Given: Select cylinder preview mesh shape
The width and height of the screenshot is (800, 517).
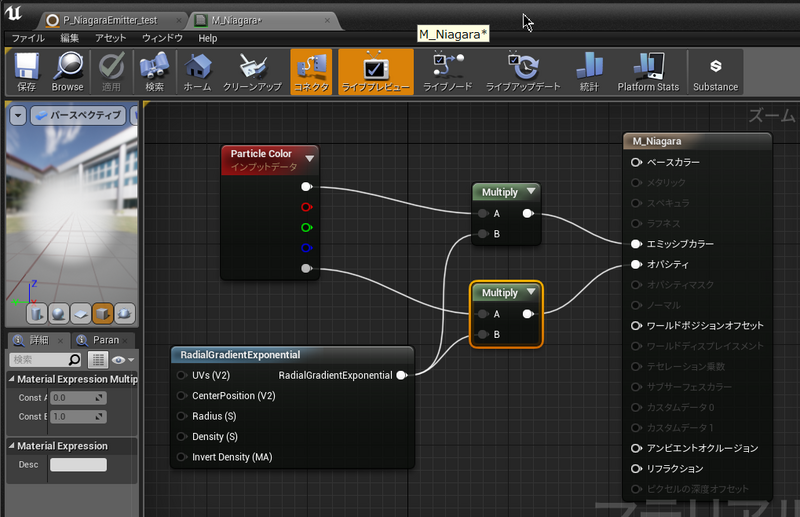Looking at the screenshot, I should [x=37, y=313].
